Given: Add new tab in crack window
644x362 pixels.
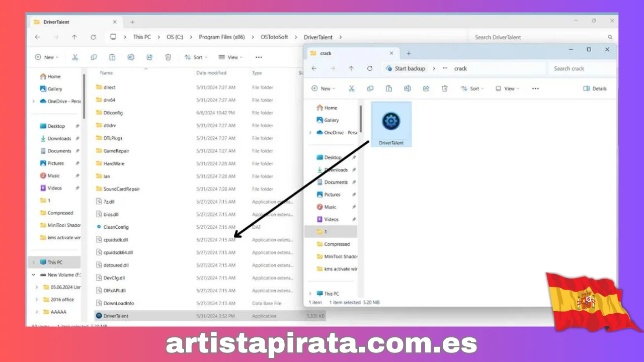Looking at the screenshot, I should [x=409, y=53].
